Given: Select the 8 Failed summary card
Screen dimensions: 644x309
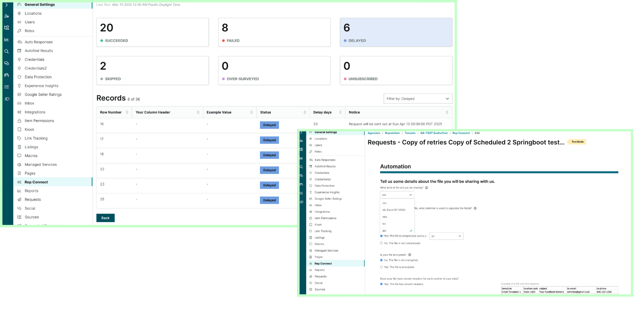Looking at the screenshot, I should 274,32.
